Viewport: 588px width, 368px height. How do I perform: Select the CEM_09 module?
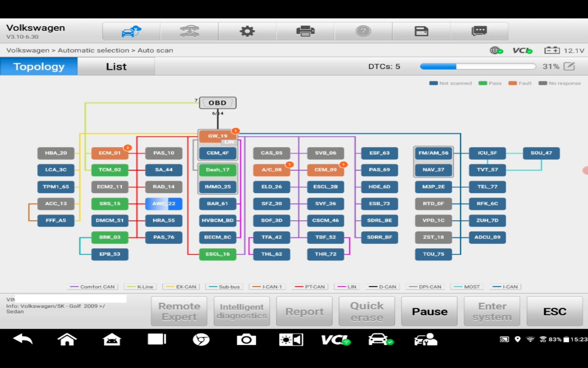[x=326, y=170]
